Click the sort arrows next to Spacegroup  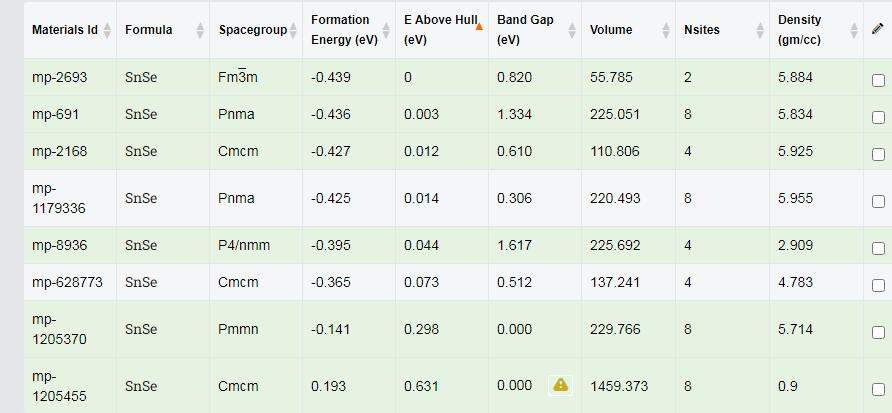point(295,30)
